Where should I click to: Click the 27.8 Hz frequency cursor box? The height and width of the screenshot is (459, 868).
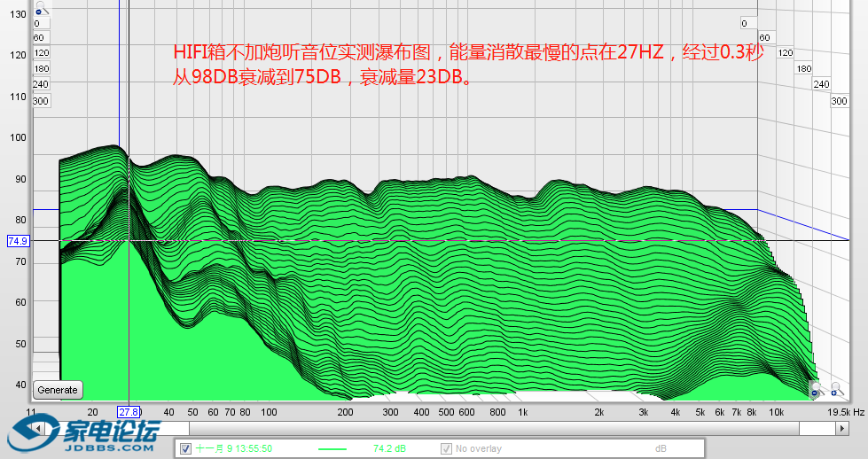point(129,412)
